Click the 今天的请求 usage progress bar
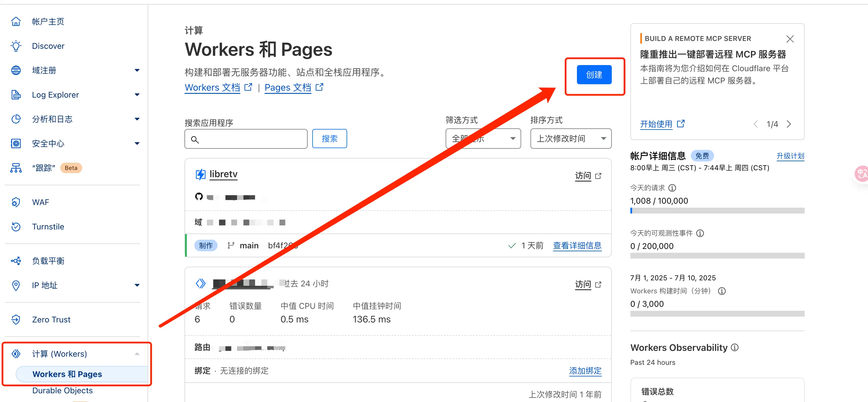The height and width of the screenshot is (402, 868). pos(717,211)
